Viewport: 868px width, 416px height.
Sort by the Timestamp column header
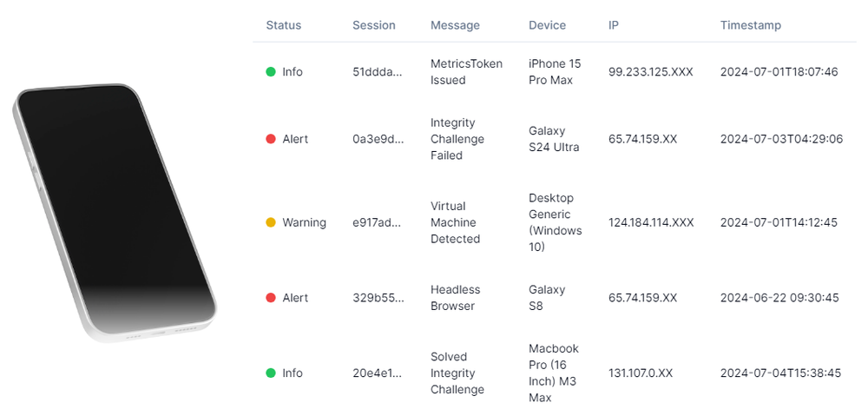pyautogui.click(x=751, y=25)
